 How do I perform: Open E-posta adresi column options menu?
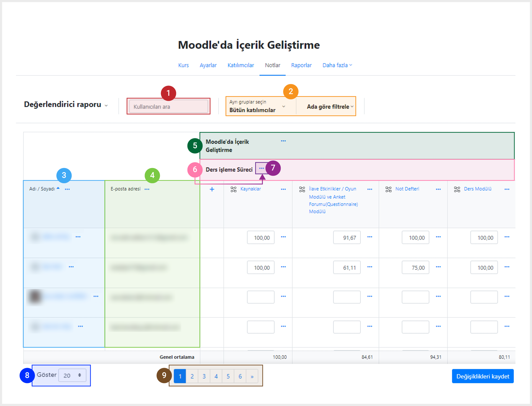click(x=147, y=189)
